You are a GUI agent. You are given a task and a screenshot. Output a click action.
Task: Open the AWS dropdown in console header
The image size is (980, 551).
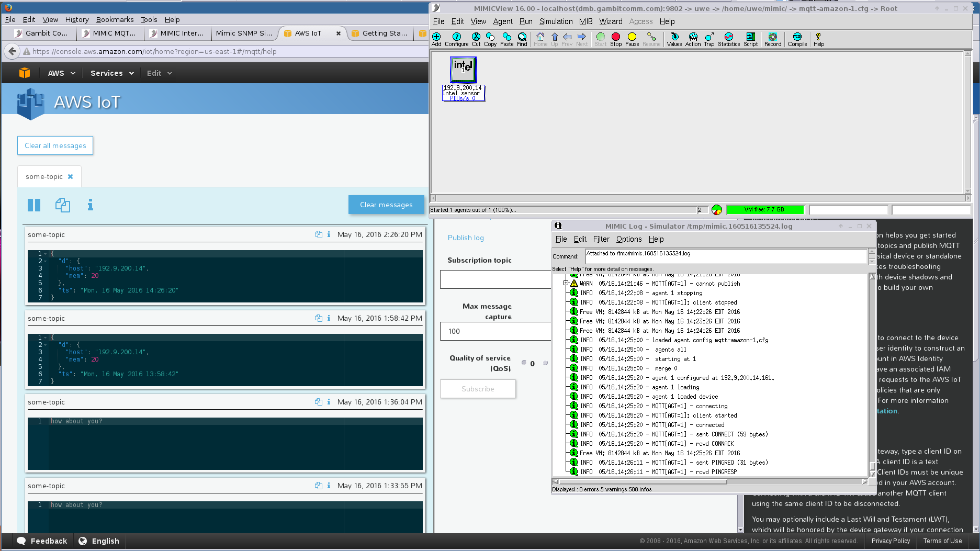click(61, 73)
